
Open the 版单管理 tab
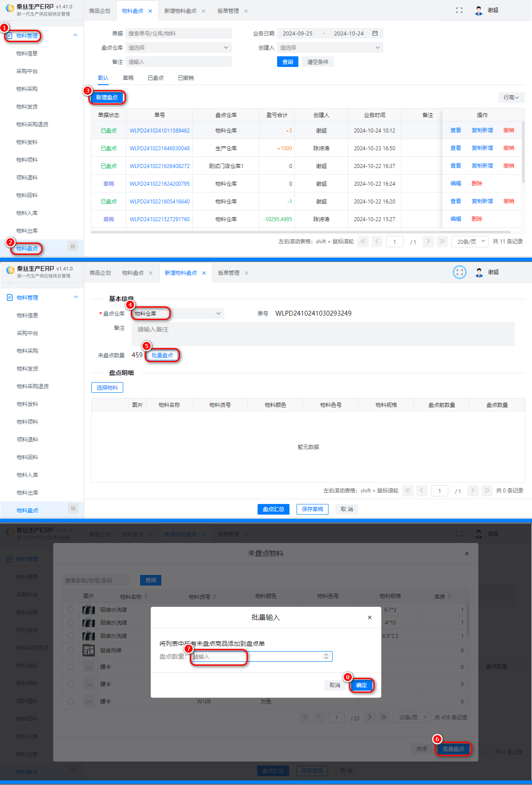tap(228, 11)
